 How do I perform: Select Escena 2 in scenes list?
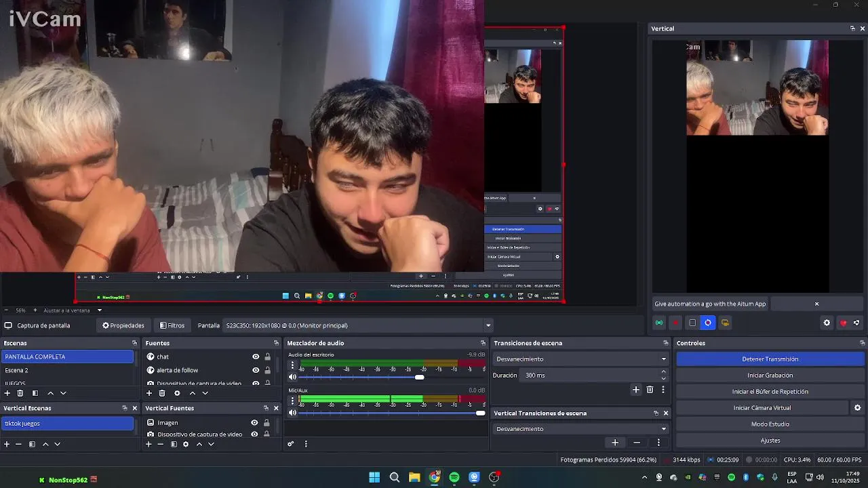click(x=68, y=370)
